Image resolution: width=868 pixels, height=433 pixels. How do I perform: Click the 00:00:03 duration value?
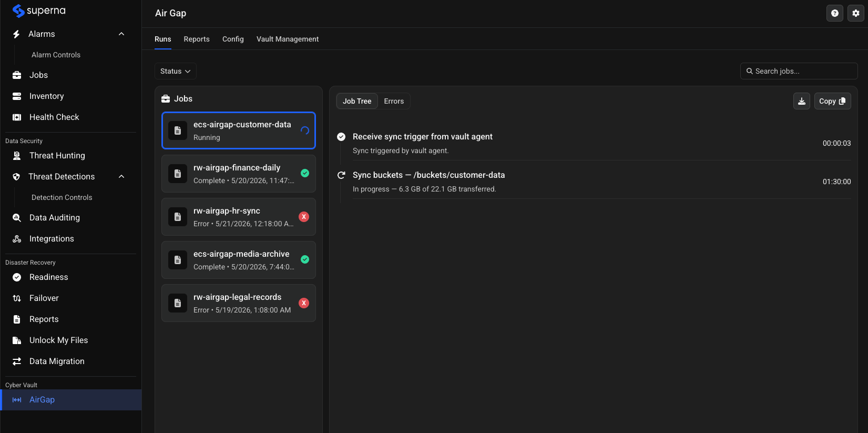click(837, 143)
